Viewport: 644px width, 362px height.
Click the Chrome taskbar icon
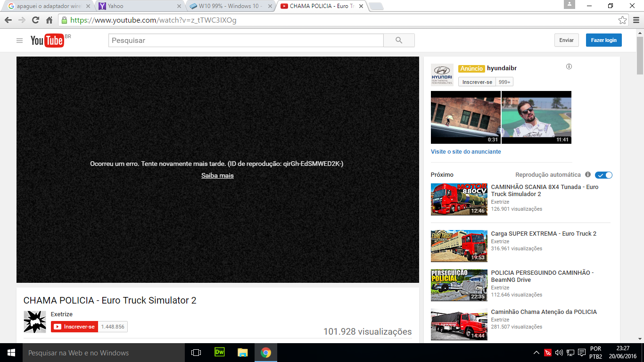click(266, 353)
